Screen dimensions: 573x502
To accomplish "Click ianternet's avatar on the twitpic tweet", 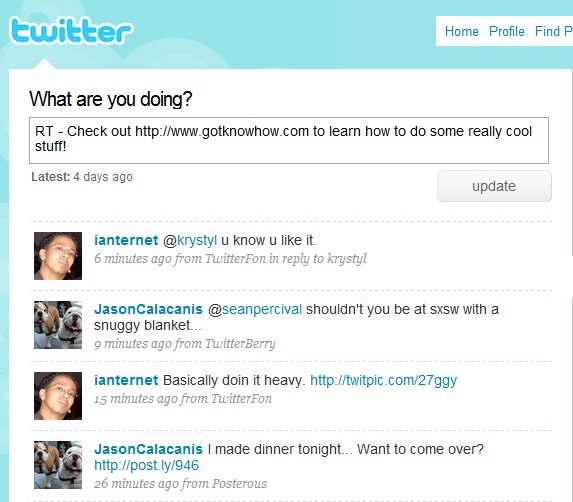I will click(58, 396).
